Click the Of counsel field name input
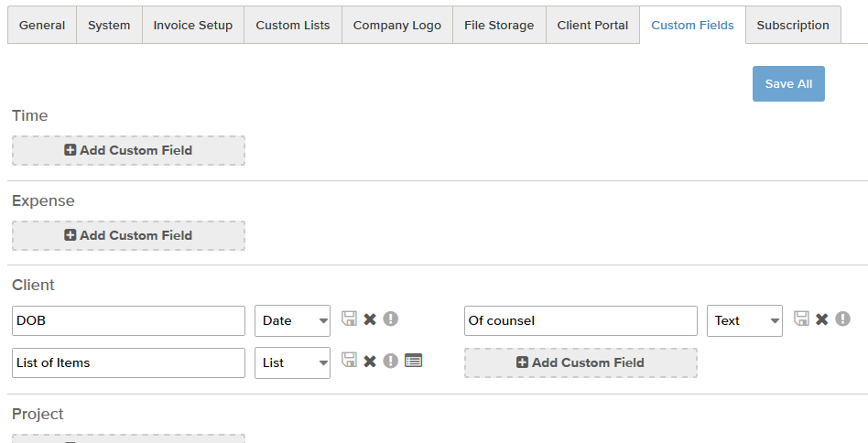The width and height of the screenshot is (868, 443). tap(580, 320)
